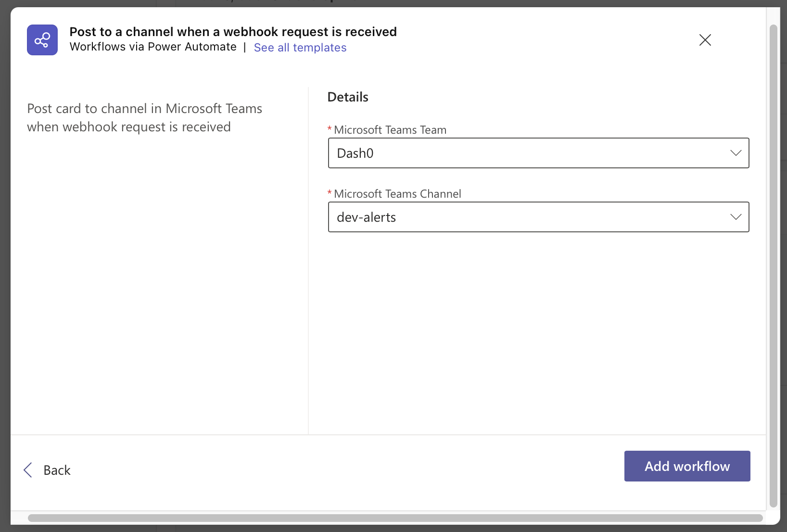Click the vertical scrollbar on the right edge
This screenshot has width=787, height=532.
(774, 265)
